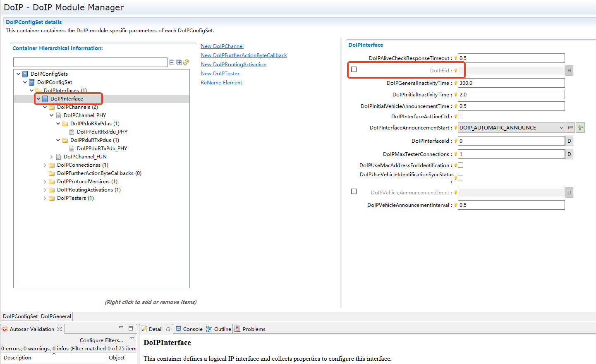The image size is (596, 364).
Task: Minimize the Autosar Validation panel
Action: [x=121, y=328]
